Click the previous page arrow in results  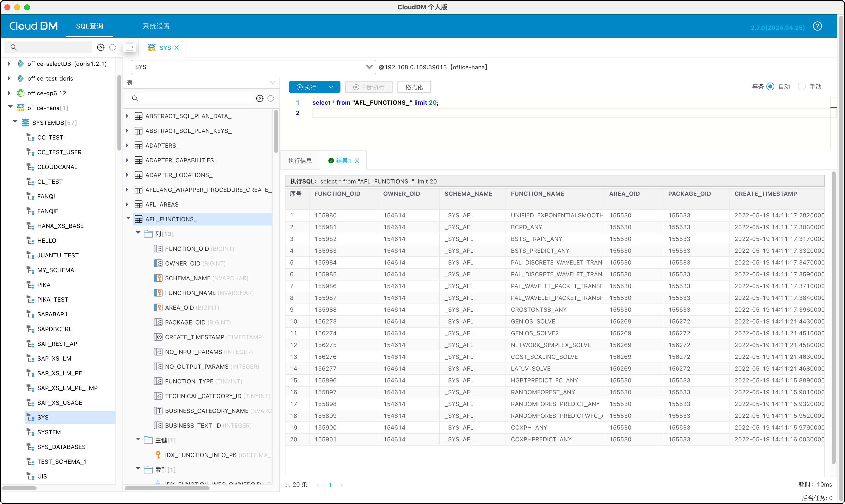318,485
